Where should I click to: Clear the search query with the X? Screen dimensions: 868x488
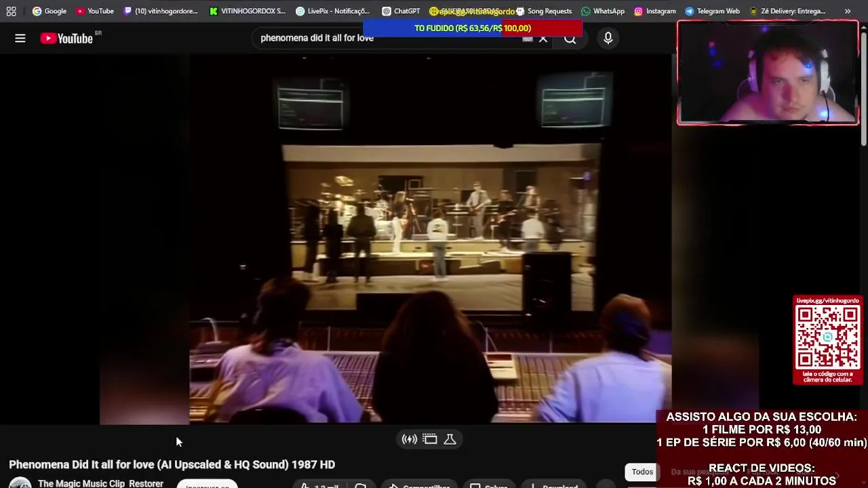(x=543, y=39)
